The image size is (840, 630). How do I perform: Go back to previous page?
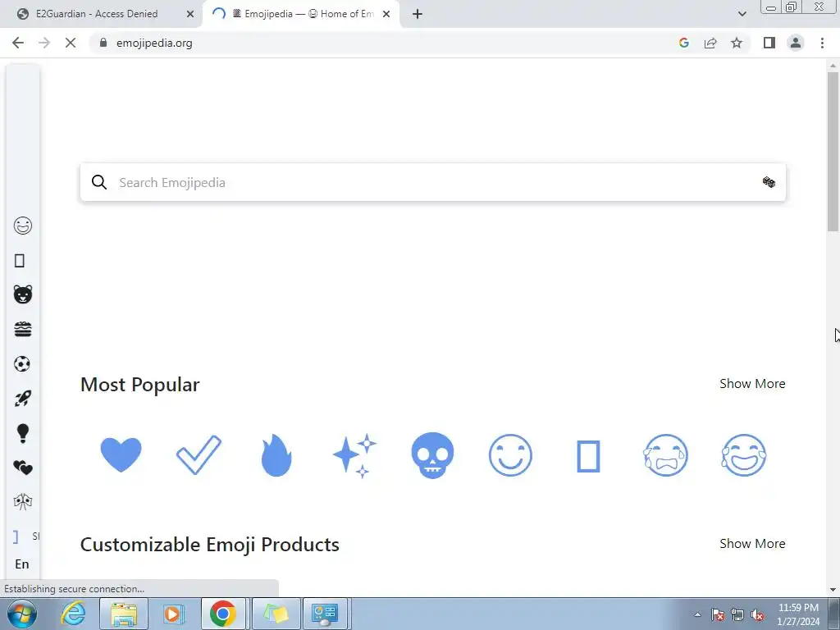18,43
